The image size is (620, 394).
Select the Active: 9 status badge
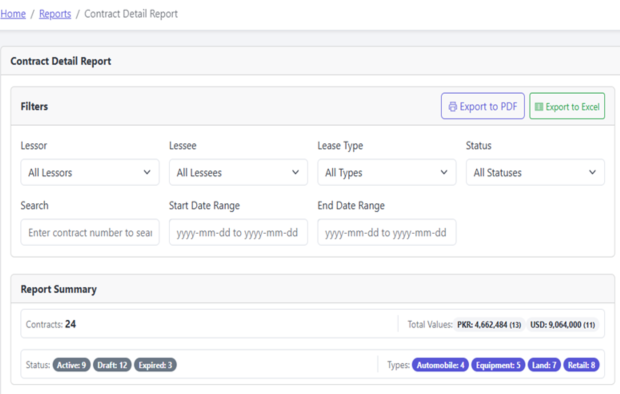click(x=72, y=365)
